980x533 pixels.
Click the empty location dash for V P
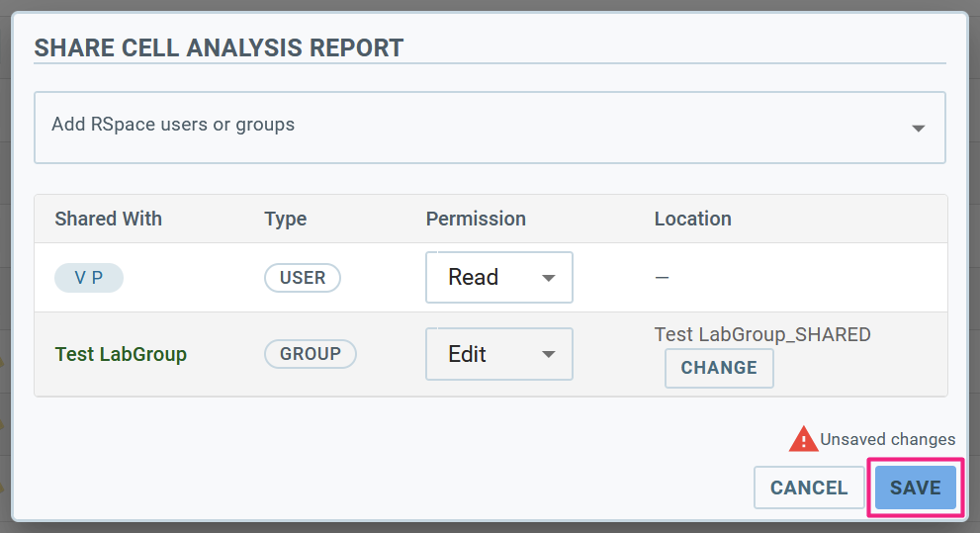click(662, 278)
